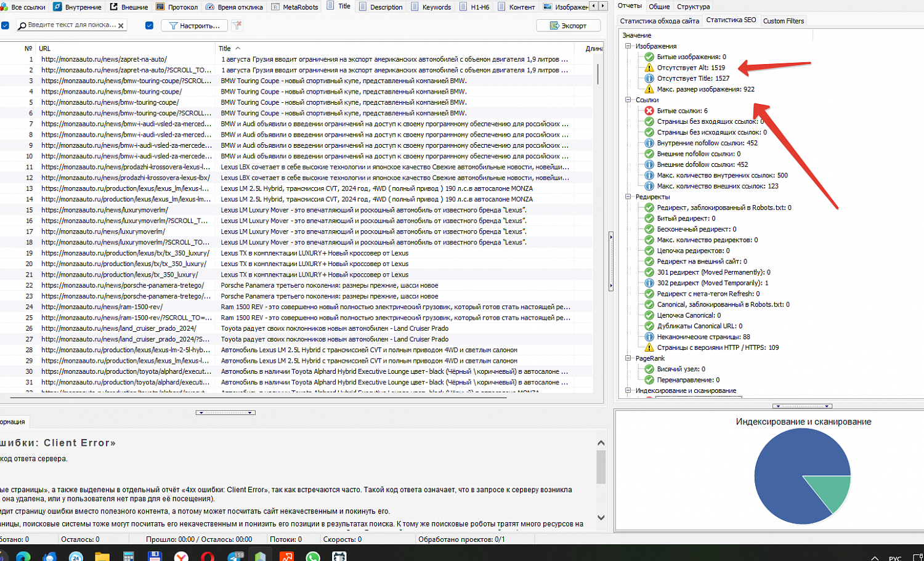Click the info icon next to Отсутствует Title

[649, 78]
